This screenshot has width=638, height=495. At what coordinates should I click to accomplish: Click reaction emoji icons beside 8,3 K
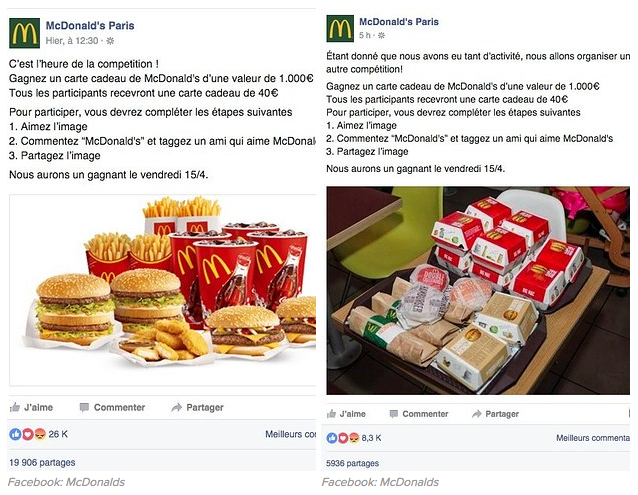[x=343, y=438]
